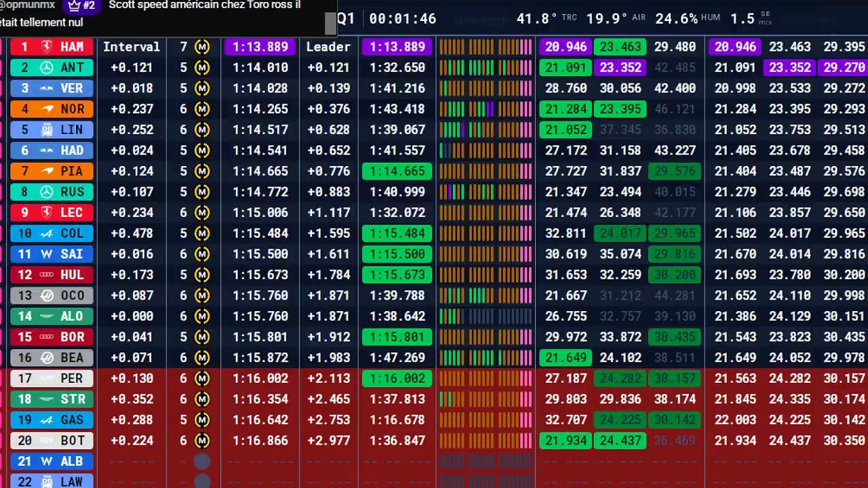Click HAM's third sector time 29.480

675,47
